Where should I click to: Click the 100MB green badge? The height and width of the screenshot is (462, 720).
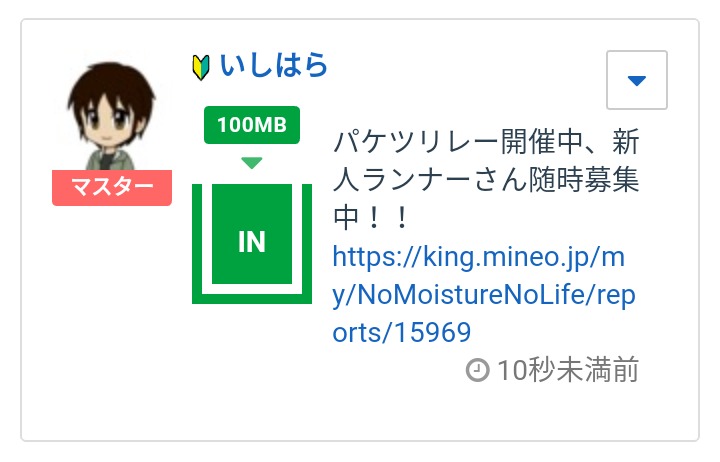(x=251, y=125)
